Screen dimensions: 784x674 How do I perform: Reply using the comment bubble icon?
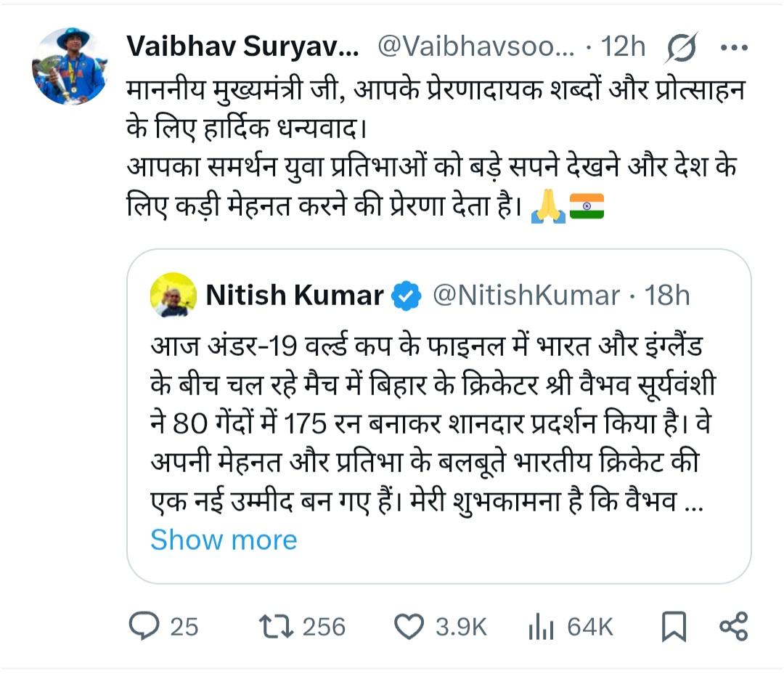point(143,626)
